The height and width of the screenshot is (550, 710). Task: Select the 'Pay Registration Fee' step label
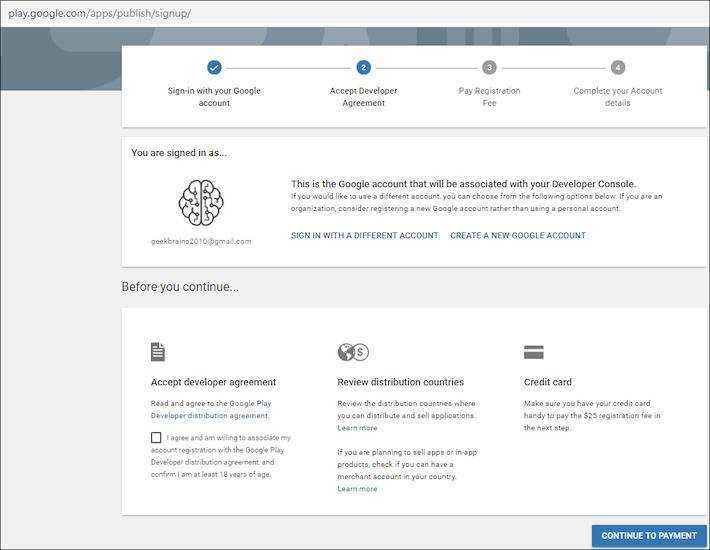(x=489, y=97)
